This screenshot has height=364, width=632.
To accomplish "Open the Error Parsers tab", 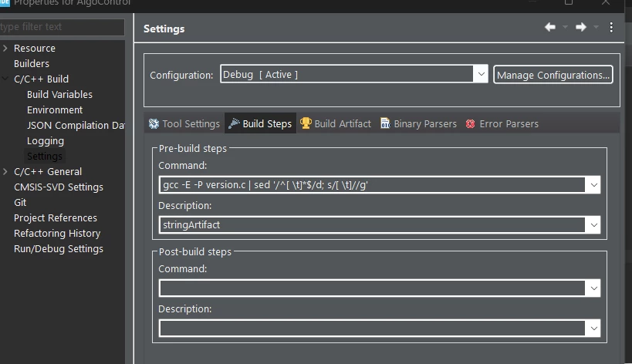I will tap(502, 123).
